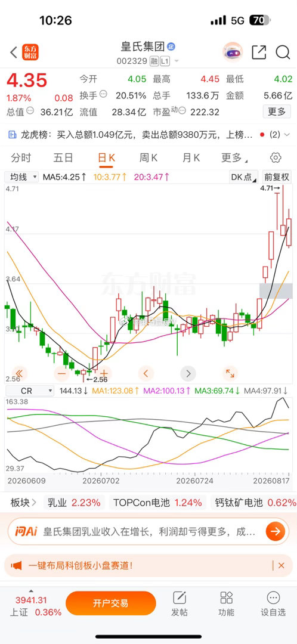Viewport: 297px width, 644px height.
Task: Toggle DK点 indicator button
Action: (x=243, y=178)
